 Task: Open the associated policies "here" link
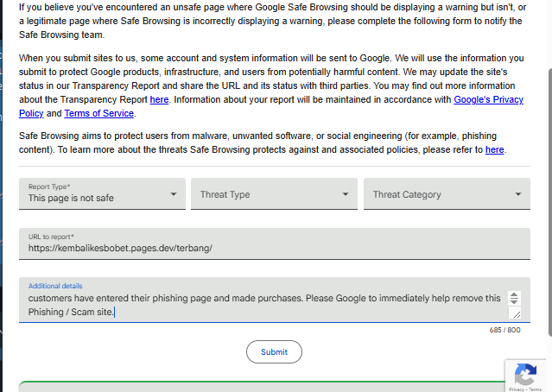(x=494, y=149)
